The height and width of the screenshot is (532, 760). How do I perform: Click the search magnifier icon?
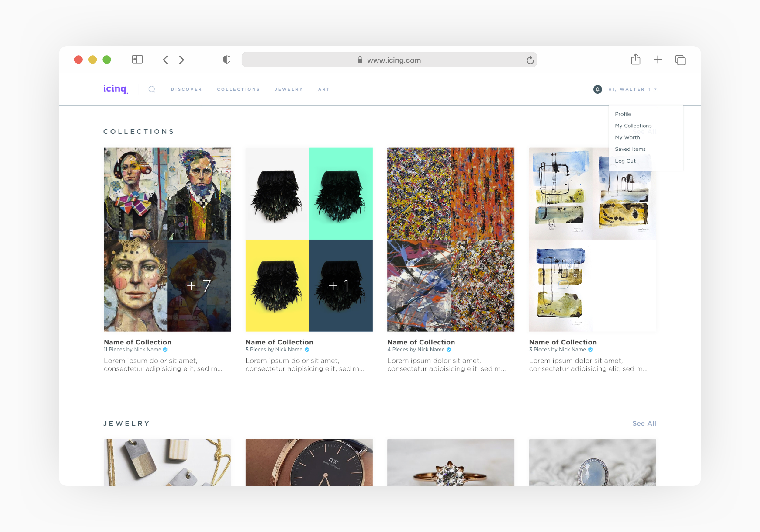pyautogui.click(x=152, y=89)
